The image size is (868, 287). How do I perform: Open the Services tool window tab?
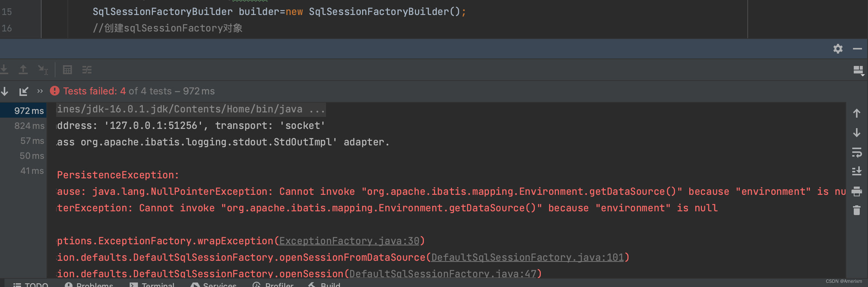[x=214, y=284]
